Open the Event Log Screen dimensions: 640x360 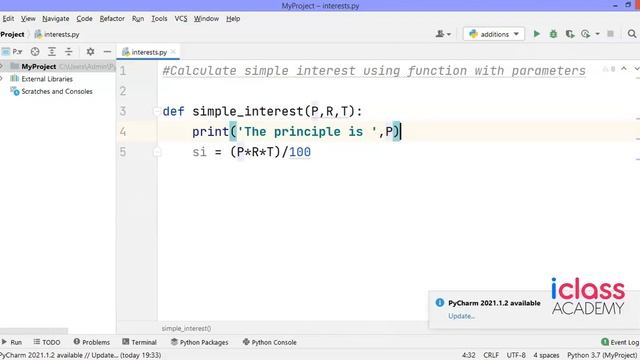pos(620,342)
